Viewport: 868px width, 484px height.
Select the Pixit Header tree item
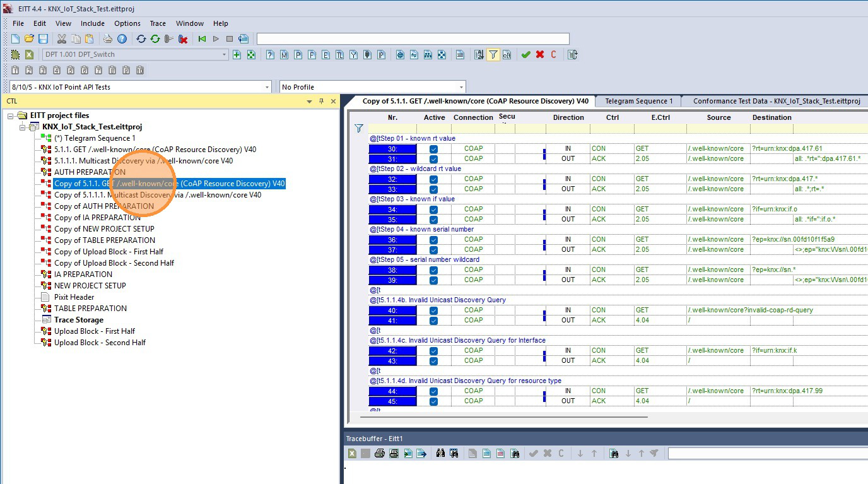tap(74, 297)
